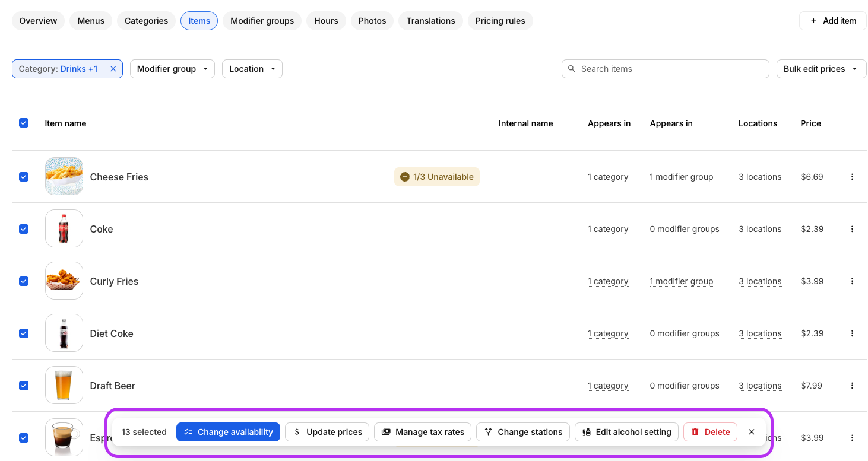Switch to the Modifier groups tab

(x=262, y=21)
